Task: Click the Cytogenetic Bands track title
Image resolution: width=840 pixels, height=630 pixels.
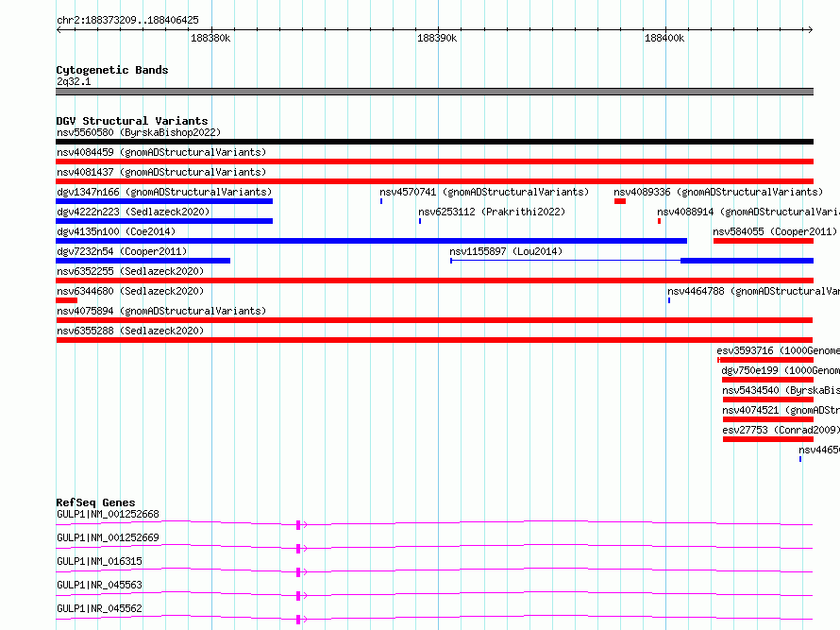Action: coord(112,70)
